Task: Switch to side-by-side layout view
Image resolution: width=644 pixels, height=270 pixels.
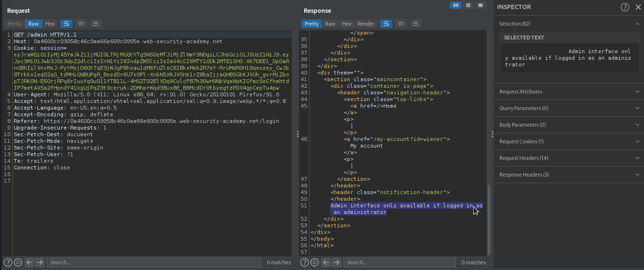Action: tap(456, 5)
